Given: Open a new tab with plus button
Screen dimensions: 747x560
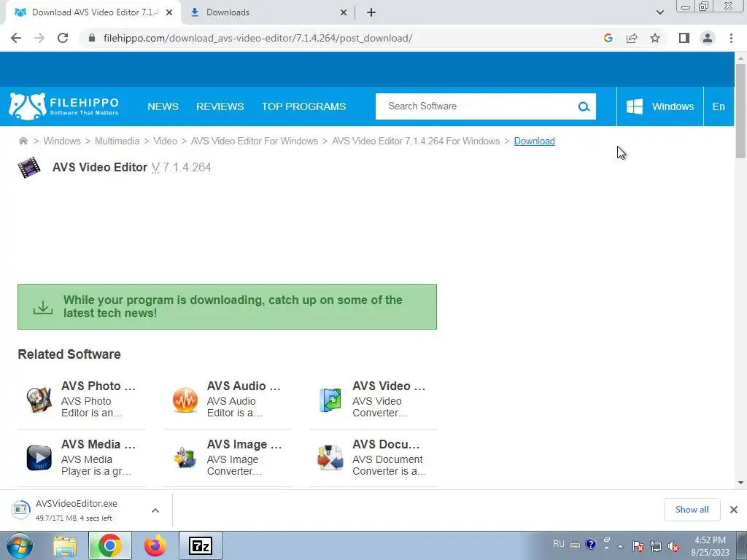Looking at the screenshot, I should [371, 12].
